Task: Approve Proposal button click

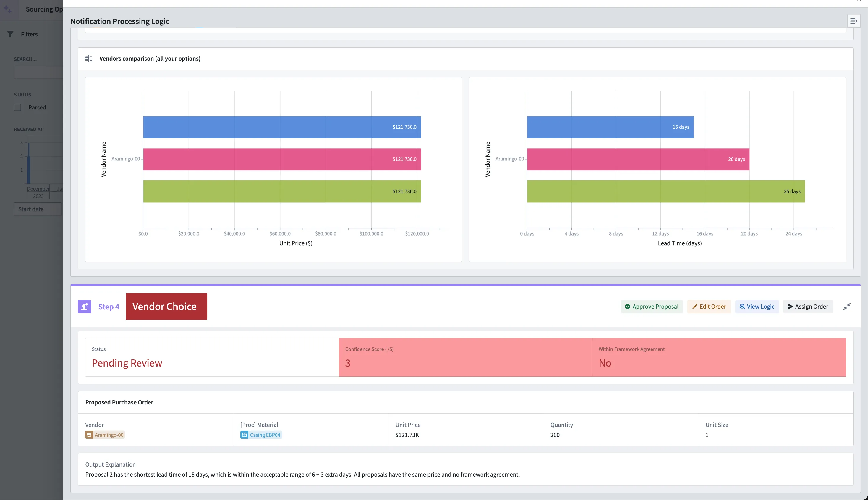Action: [652, 307]
